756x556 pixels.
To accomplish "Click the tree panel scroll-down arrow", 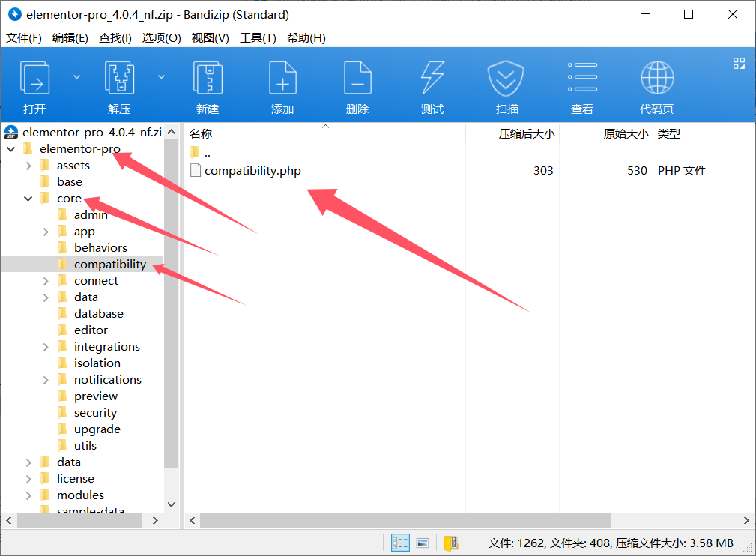I will (x=171, y=504).
